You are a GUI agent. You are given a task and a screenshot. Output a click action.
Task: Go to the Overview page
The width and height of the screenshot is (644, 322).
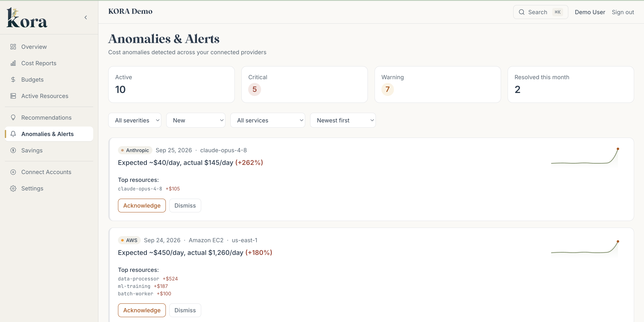tap(49, 47)
